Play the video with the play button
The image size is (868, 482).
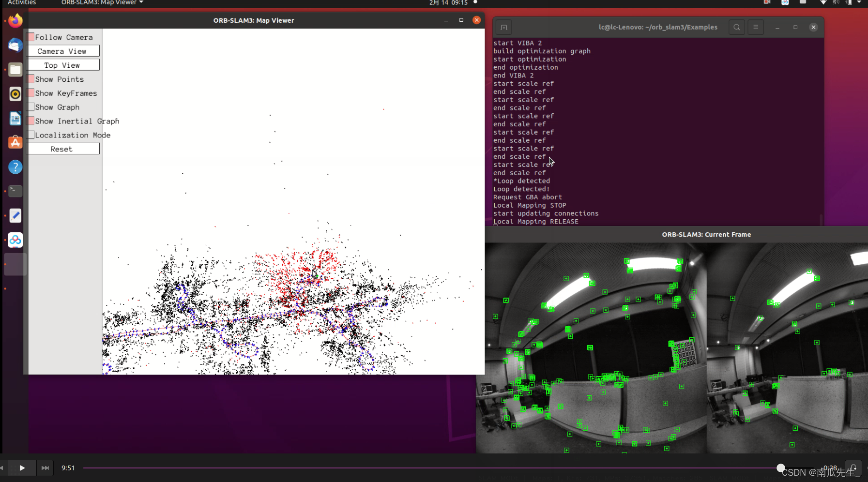(22, 468)
